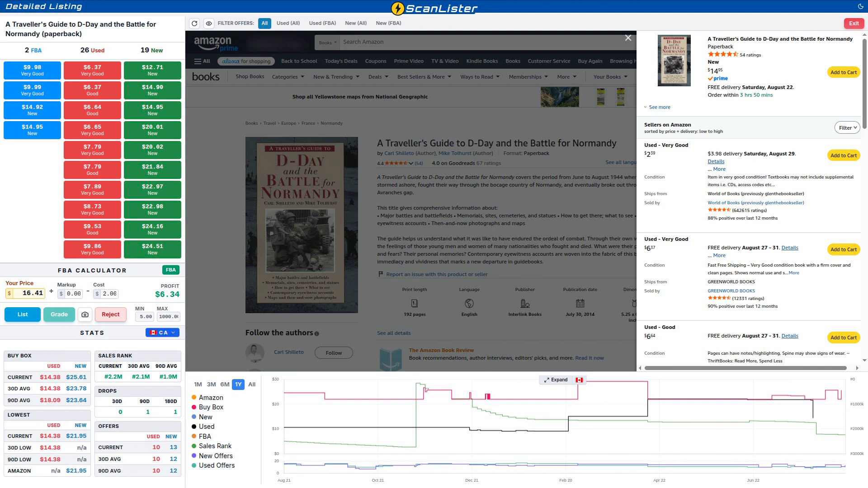Click the Report an issue flag icon
868x488 pixels.
(x=381, y=274)
